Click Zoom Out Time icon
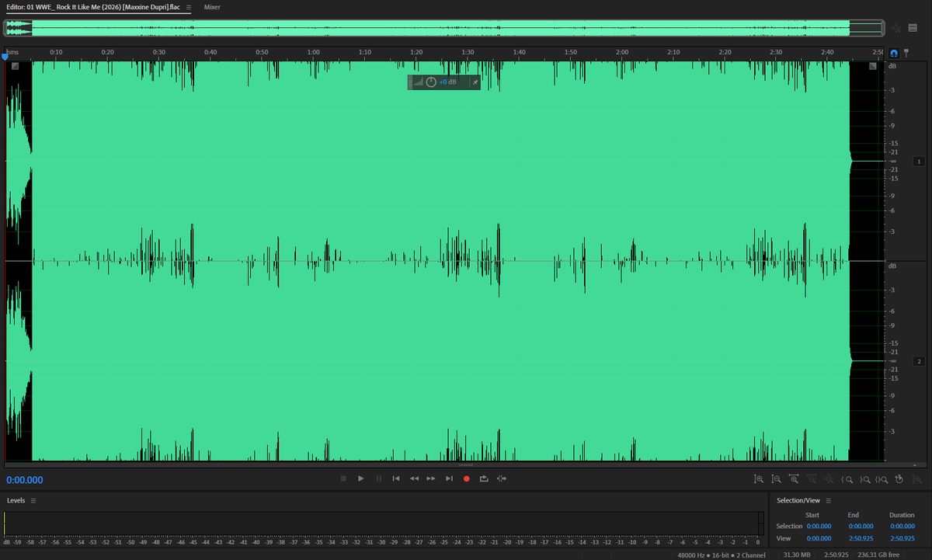Screen dimensions: 932x560 tap(812, 479)
